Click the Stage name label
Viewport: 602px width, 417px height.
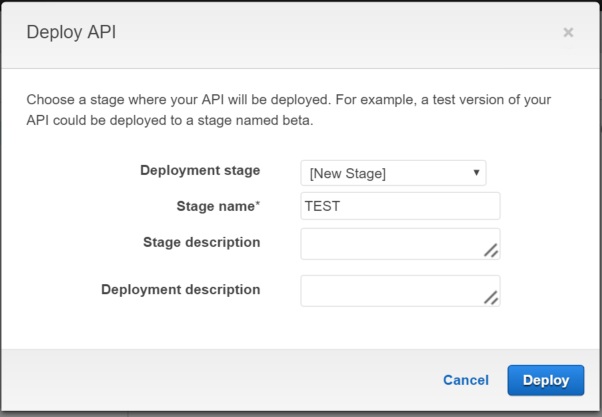tap(218, 206)
